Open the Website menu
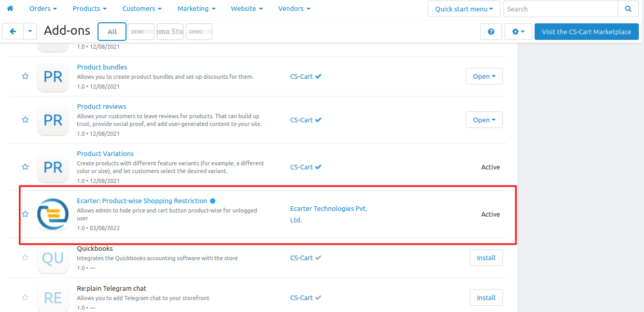 [x=246, y=9]
